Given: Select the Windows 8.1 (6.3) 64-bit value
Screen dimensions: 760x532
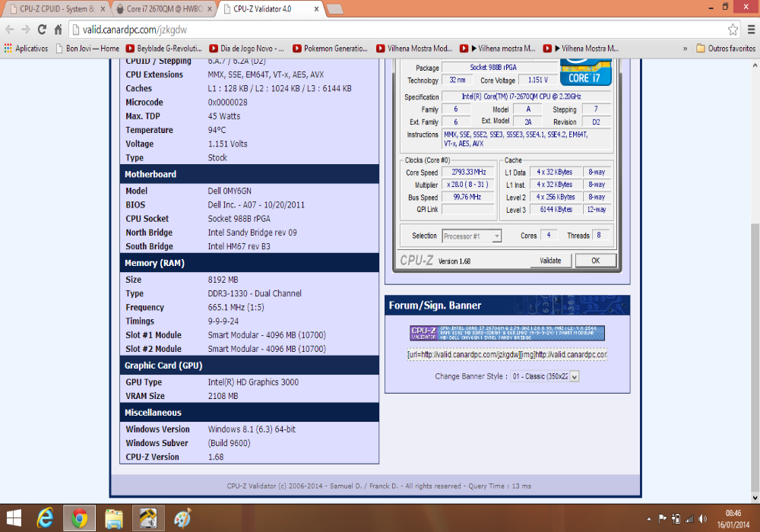Looking at the screenshot, I should click(252, 429).
